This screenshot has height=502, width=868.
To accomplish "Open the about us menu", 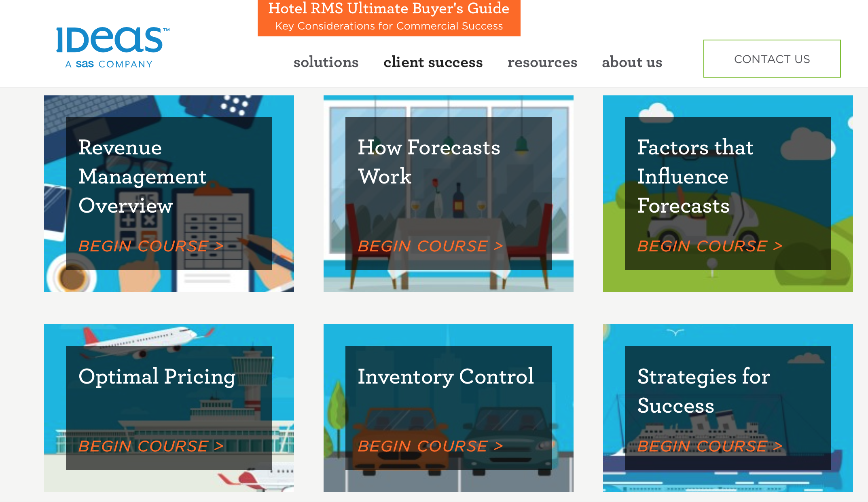I will 632,62.
